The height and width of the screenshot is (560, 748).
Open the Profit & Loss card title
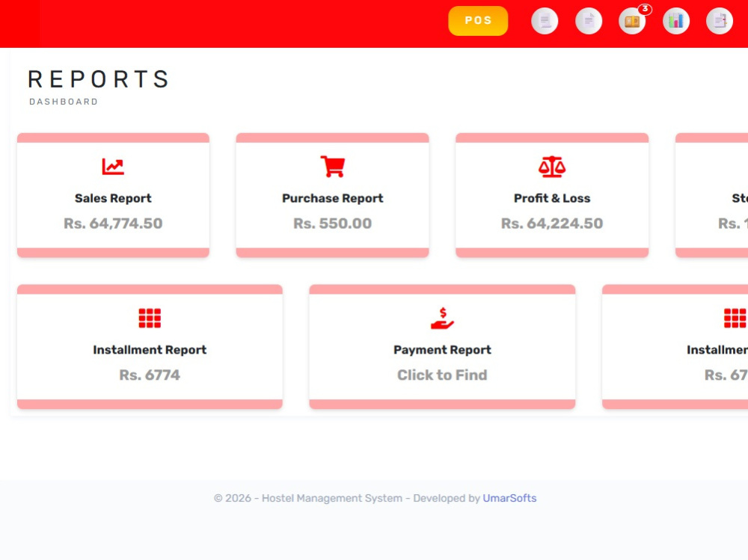tap(552, 198)
